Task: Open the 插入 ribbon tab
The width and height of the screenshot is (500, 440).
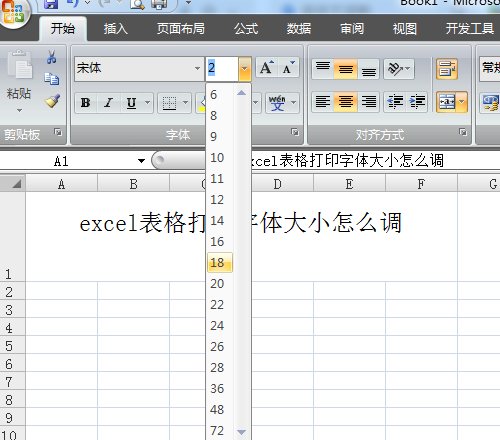Action: 115,29
